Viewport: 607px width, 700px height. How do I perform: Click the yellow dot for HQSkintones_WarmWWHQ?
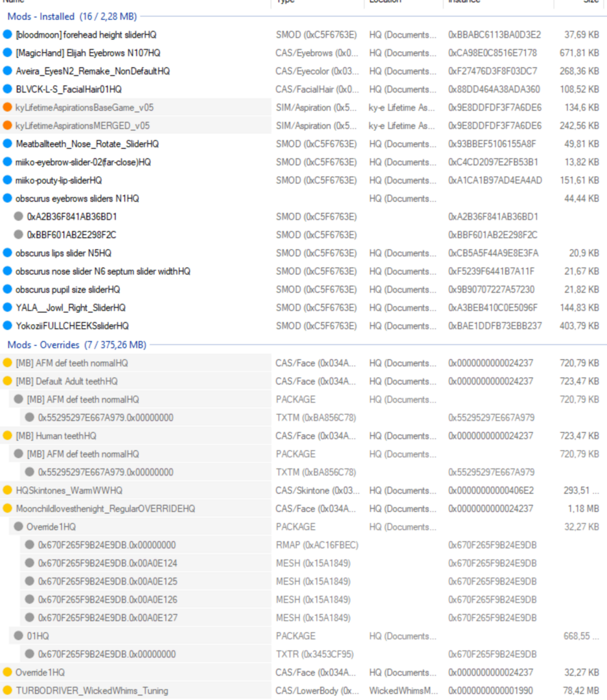pos(7,490)
